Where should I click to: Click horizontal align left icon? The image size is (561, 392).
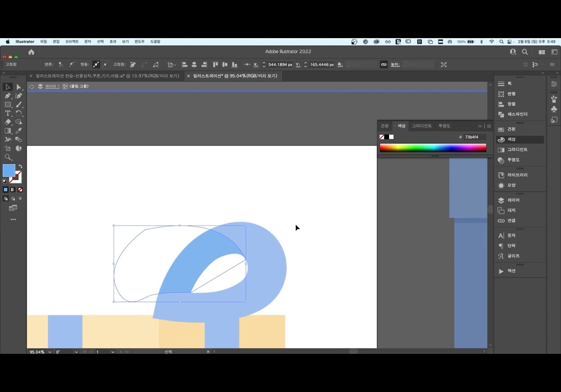coord(185,64)
